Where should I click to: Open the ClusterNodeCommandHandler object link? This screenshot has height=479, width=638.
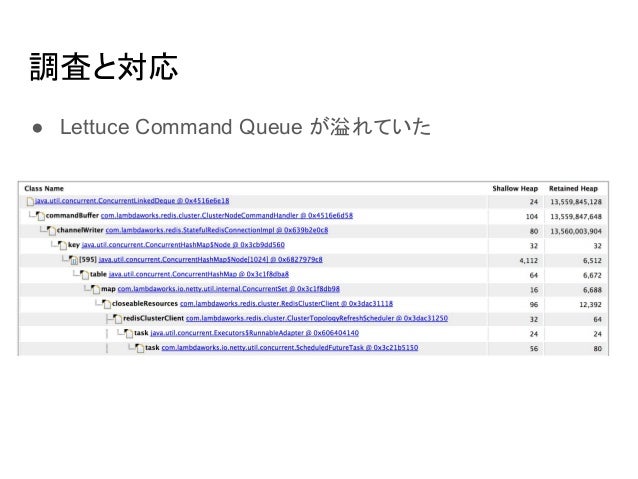tap(227, 215)
